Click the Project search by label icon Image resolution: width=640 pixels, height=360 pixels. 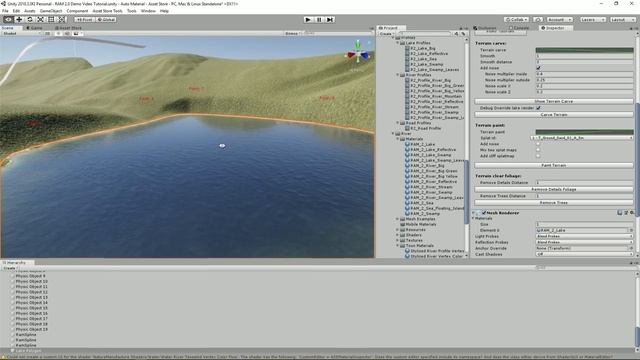pos(463,33)
